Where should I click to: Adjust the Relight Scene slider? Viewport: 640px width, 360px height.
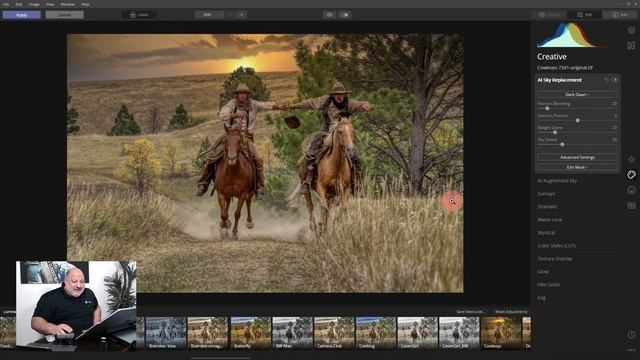pyautogui.click(x=555, y=132)
